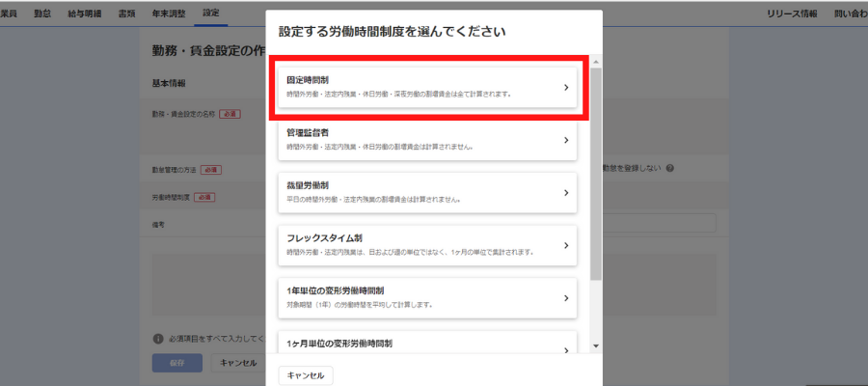Click the chevron on the 固定時間制 row
The height and width of the screenshot is (386, 868).
[566, 88]
